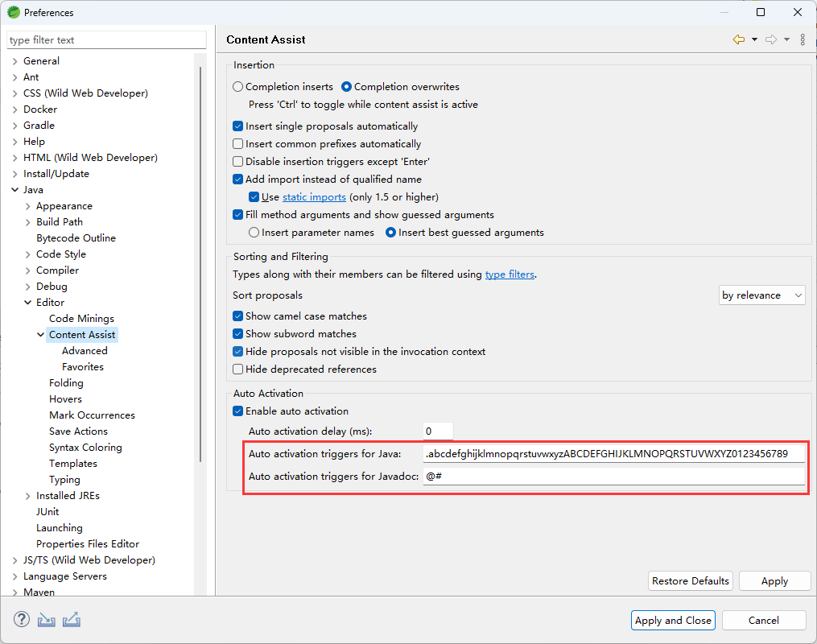Click the export preferences icon
Viewport: 817px width, 644px height.
pos(72,620)
